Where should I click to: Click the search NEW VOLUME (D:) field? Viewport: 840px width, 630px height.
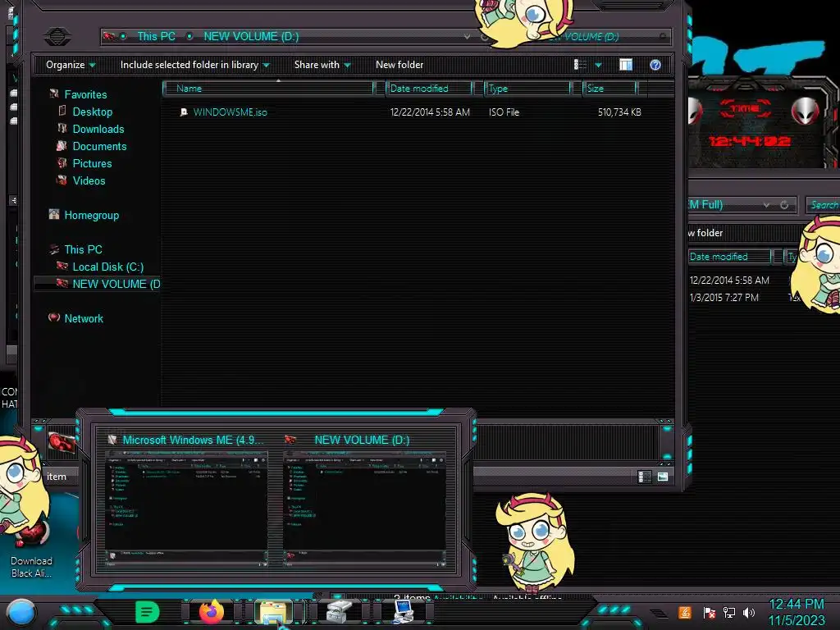pos(605,36)
